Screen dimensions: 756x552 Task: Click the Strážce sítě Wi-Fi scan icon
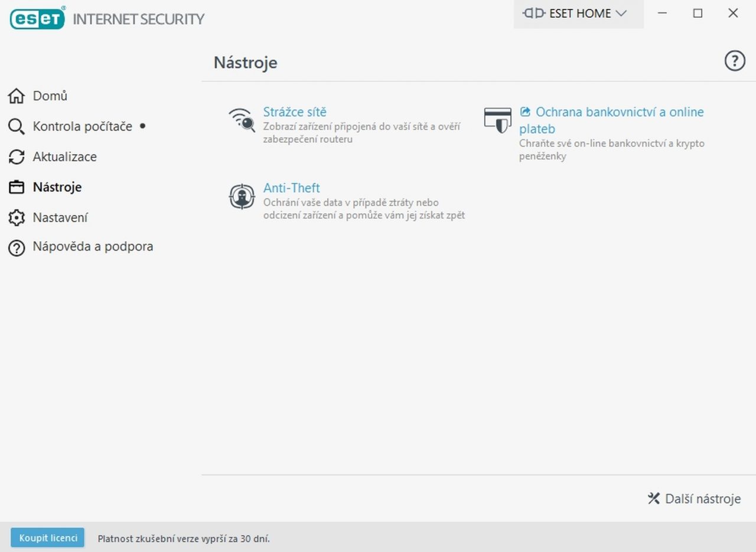pos(242,119)
